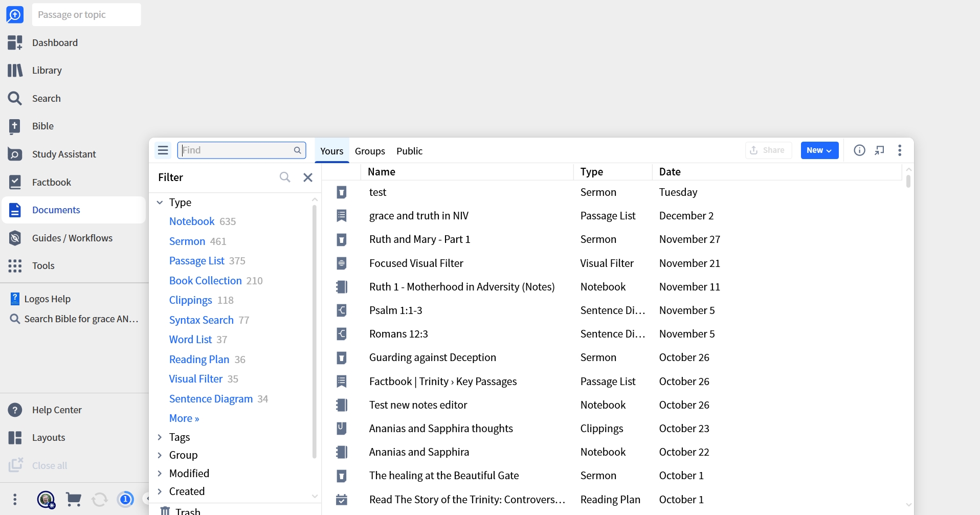Image resolution: width=980 pixels, height=515 pixels.
Task: Open the New document dropdown
Action: [819, 150]
